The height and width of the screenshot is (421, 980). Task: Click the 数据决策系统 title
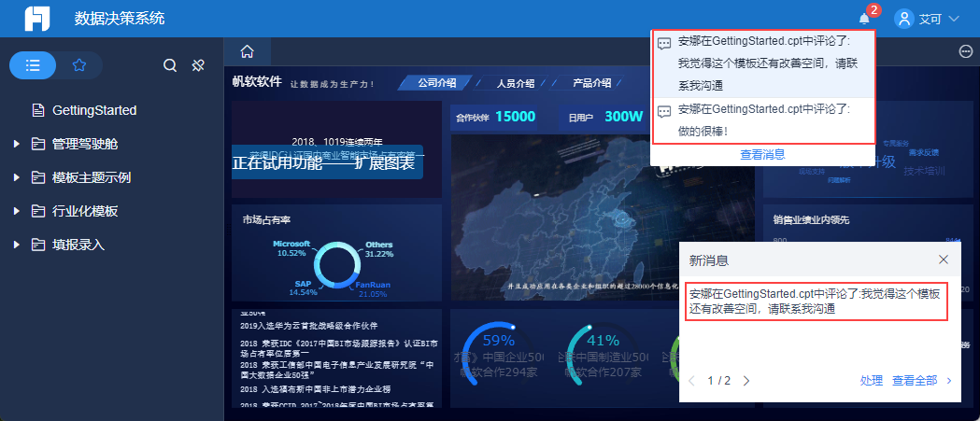(x=120, y=19)
